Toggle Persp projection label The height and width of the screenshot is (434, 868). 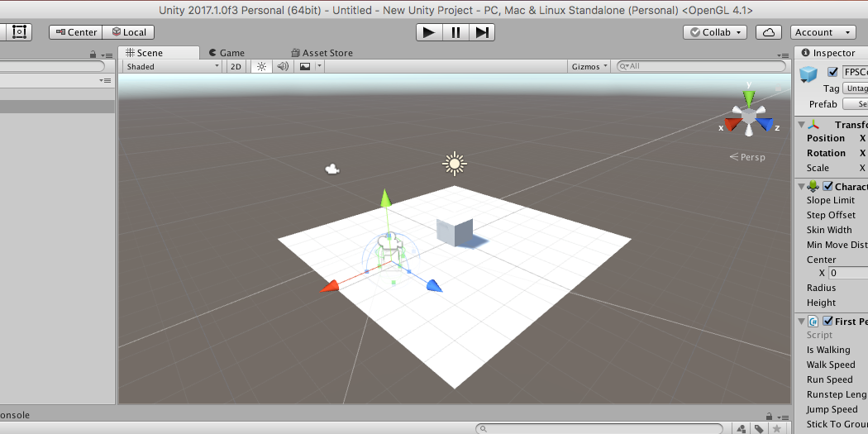coord(747,157)
